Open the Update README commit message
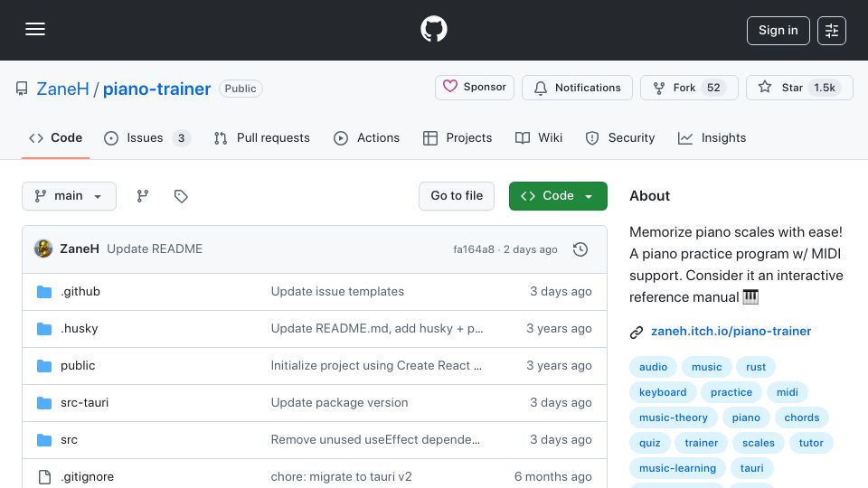Viewport: 868px width, 488px height. (155, 249)
